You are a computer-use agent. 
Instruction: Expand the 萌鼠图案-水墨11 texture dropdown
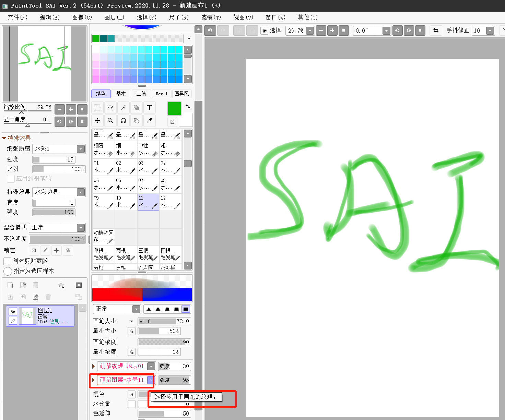click(x=151, y=380)
